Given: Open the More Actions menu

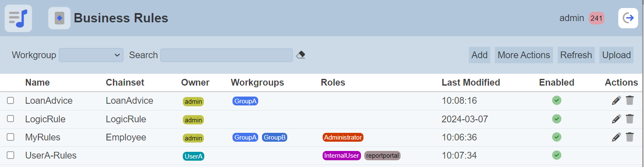Looking at the screenshot, I should 524,55.
